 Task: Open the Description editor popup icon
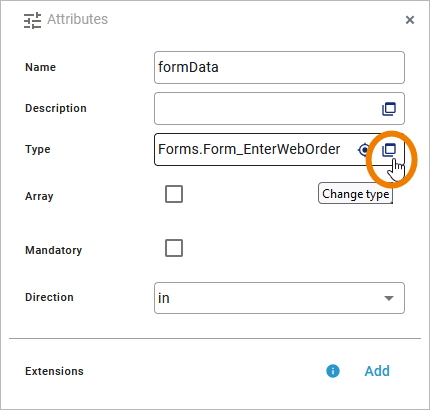389,109
